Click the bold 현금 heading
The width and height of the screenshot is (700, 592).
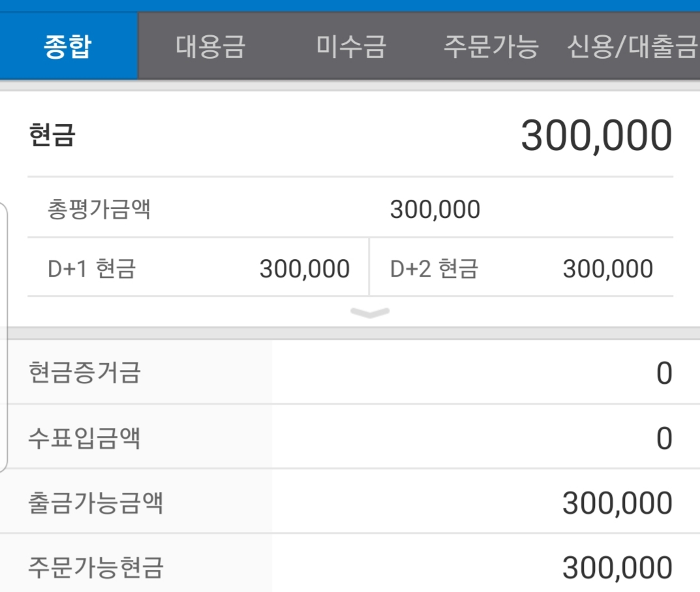point(52,136)
